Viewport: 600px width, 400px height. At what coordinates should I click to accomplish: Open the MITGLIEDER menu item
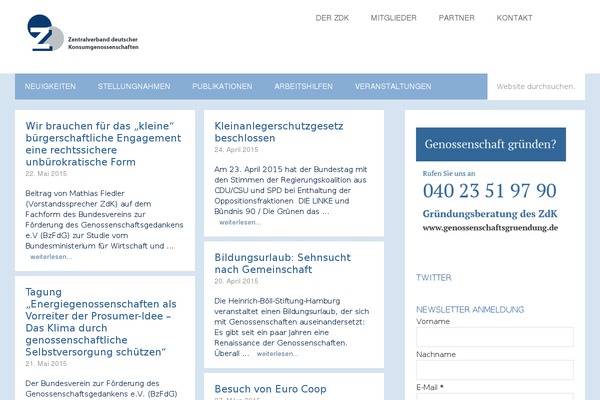(x=393, y=18)
